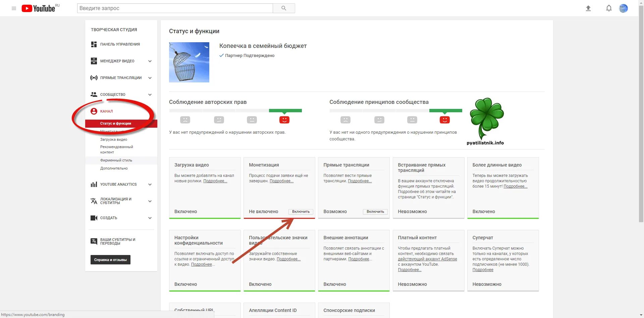Click the Video Manager icon
The height and width of the screenshot is (318, 644).
coord(94,61)
